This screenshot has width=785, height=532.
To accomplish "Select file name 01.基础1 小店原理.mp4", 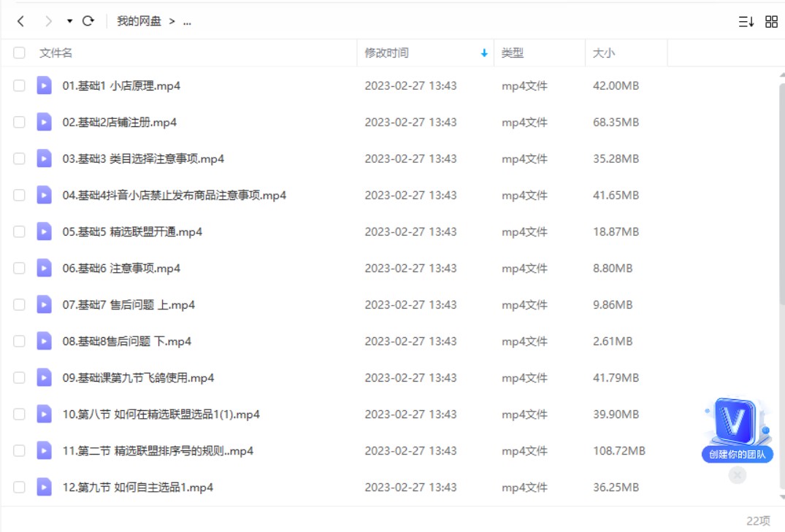I will [121, 85].
